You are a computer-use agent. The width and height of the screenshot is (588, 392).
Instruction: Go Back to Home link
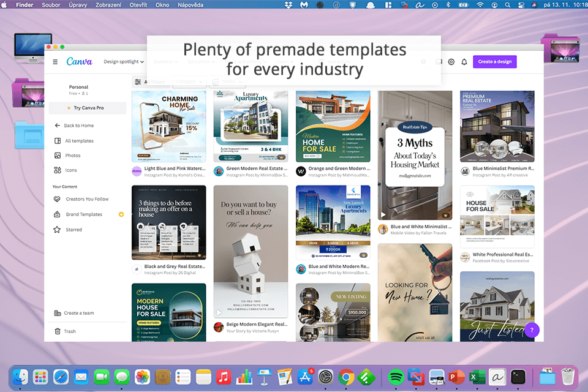click(x=79, y=126)
